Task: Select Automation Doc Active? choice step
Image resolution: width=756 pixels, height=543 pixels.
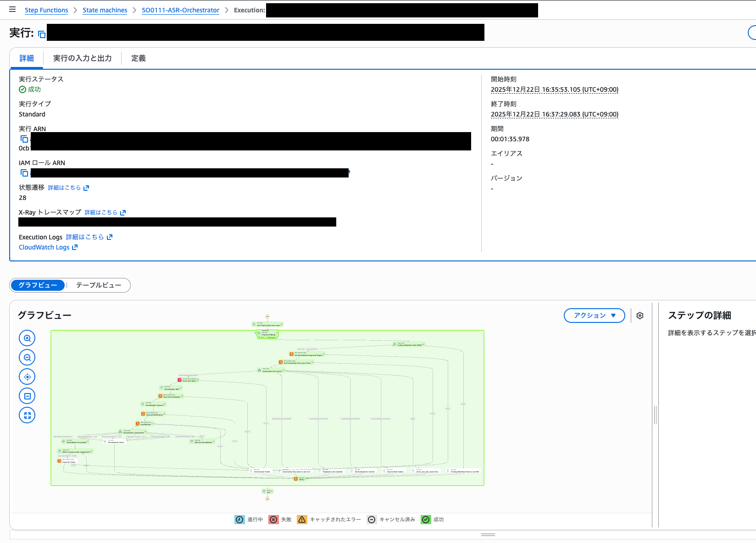Action: click(x=271, y=371)
